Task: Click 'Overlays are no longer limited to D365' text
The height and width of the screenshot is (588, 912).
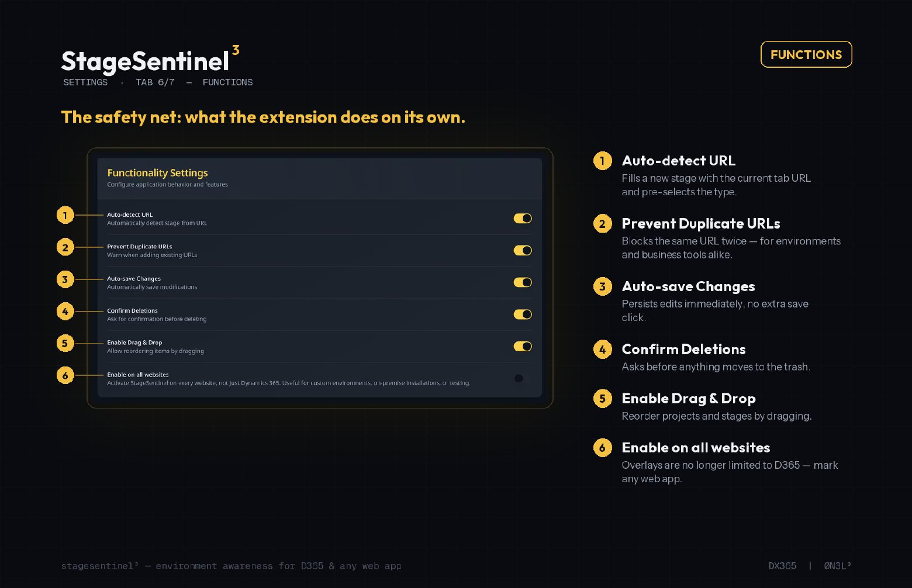Action: click(x=730, y=472)
